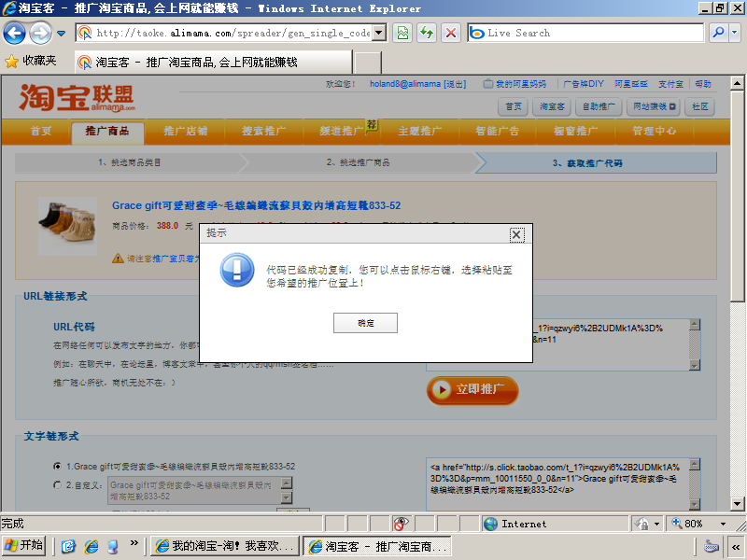Click the 社区 community button
The image size is (747, 560).
699,106
